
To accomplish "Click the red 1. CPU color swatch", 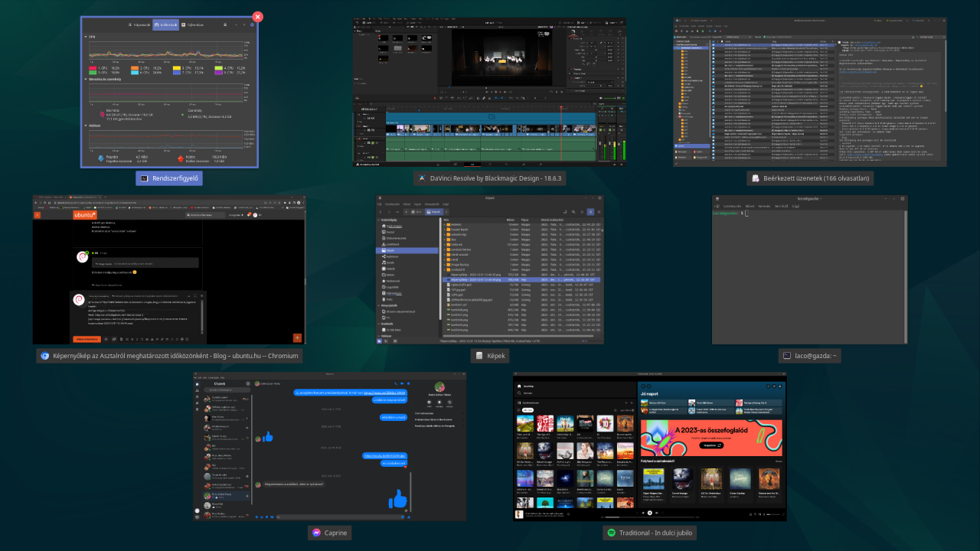I will pyautogui.click(x=93, y=67).
